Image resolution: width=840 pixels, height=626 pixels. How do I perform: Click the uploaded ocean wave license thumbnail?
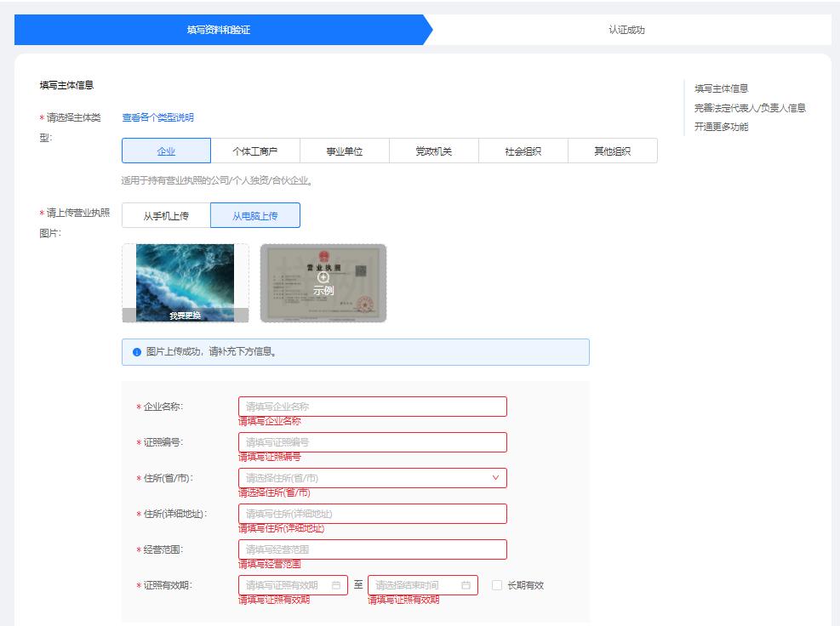tap(185, 281)
